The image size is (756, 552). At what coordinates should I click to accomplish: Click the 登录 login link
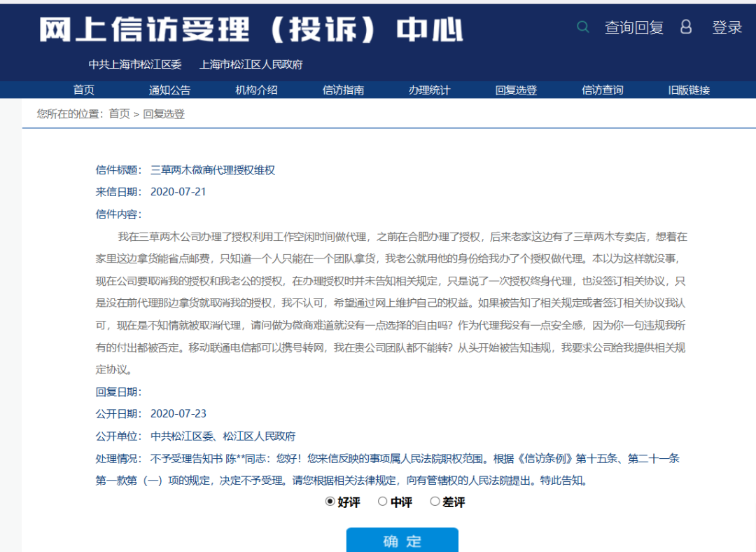tap(727, 27)
